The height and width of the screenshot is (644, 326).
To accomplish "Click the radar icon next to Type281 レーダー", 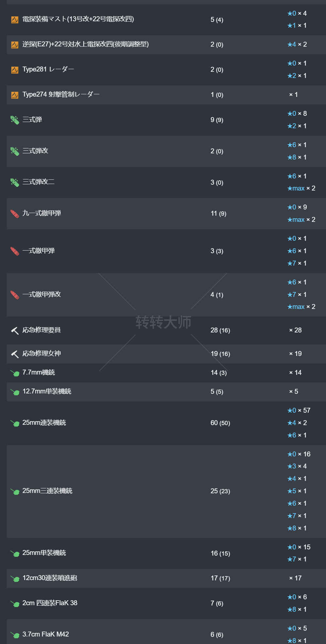I will click(15, 70).
